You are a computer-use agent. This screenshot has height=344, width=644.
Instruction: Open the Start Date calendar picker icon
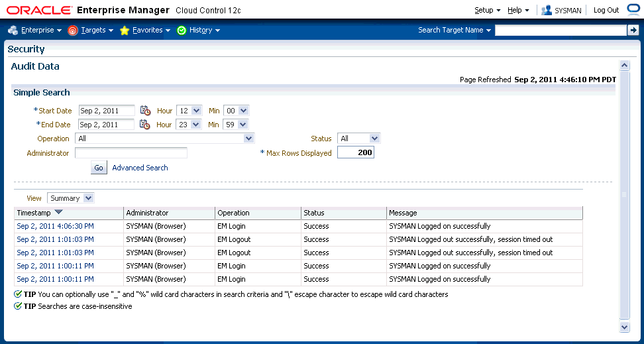click(x=145, y=111)
